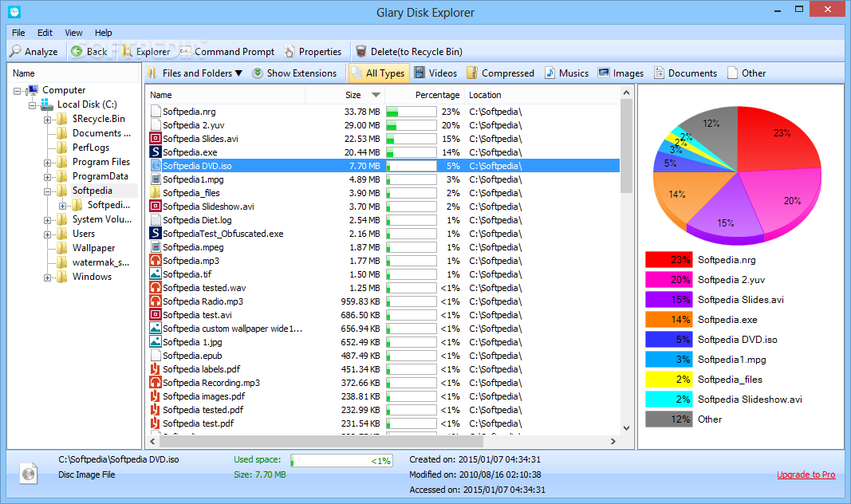Screen dimensions: 851x504
Task: Click the Analyze magnifier icon
Action: click(16, 51)
